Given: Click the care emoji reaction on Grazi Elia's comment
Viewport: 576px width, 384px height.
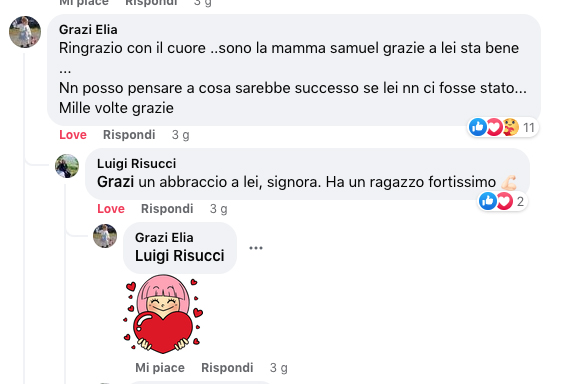Looking at the screenshot, I should [x=511, y=127].
